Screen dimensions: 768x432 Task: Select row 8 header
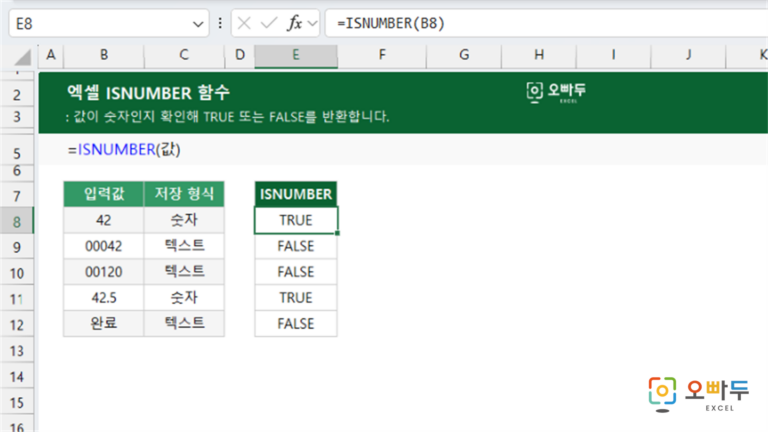point(17,221)
